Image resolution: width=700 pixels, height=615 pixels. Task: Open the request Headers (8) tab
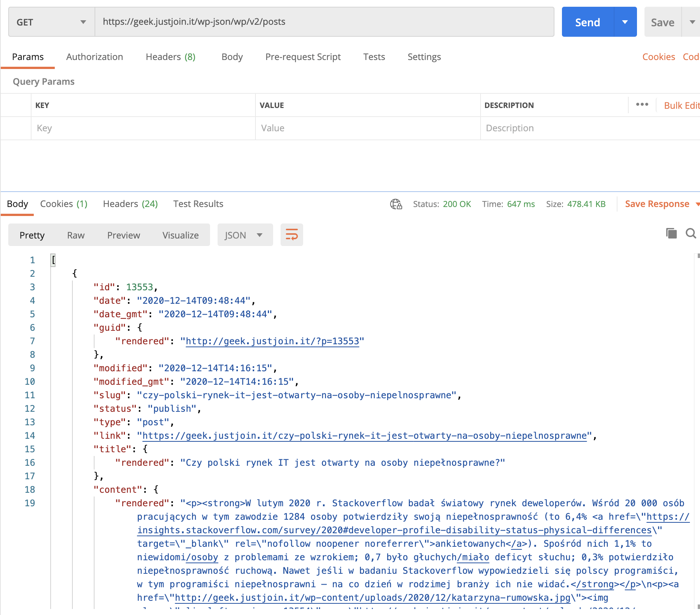tap(170, 57)
